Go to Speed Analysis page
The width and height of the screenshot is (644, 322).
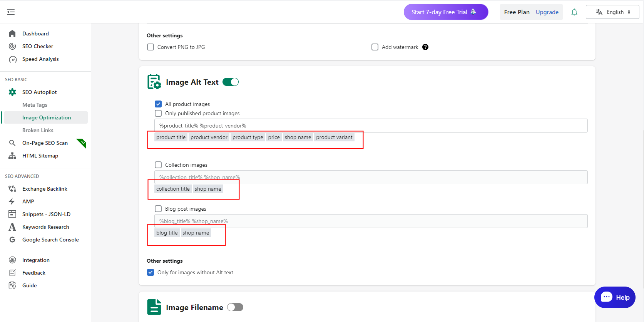click(40, 59)
